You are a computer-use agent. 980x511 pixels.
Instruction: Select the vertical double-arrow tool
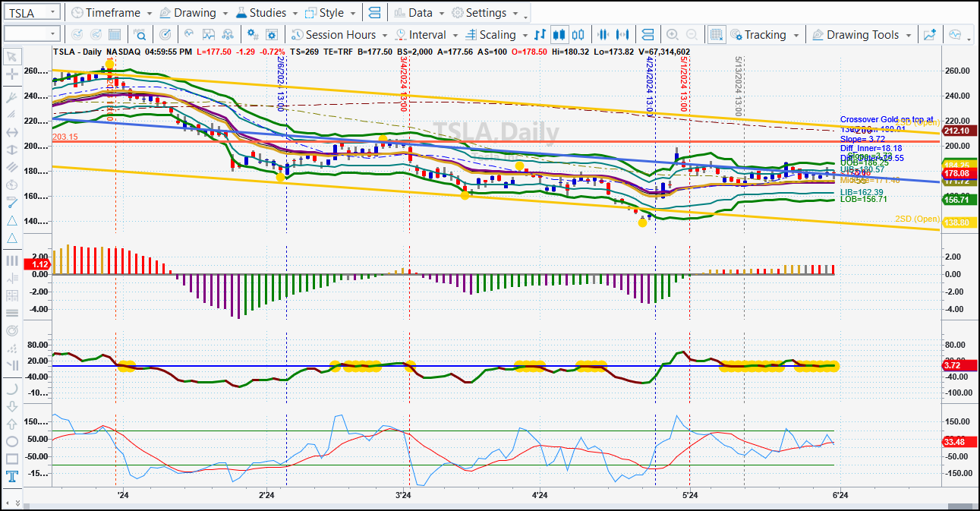pos(11,150)
